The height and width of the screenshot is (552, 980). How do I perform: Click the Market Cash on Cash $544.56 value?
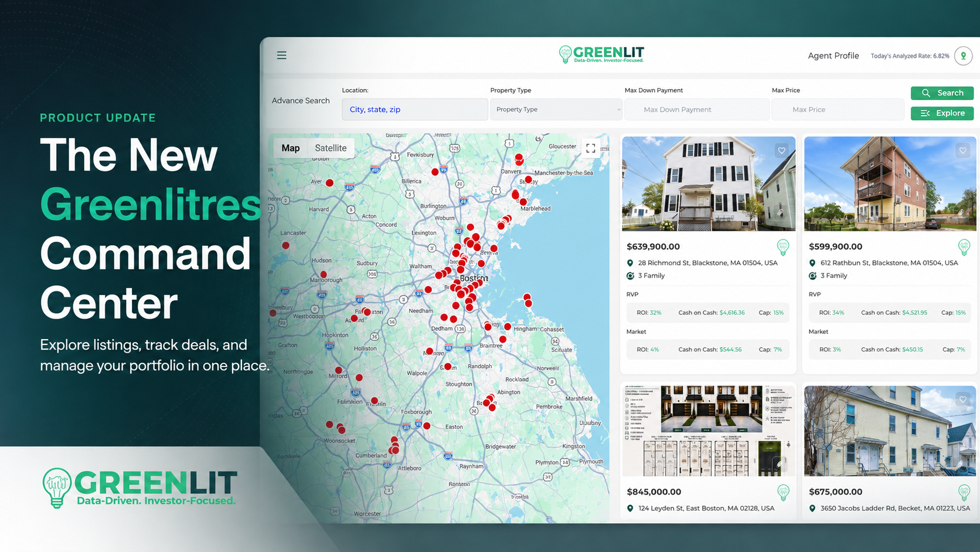[730, 350]
